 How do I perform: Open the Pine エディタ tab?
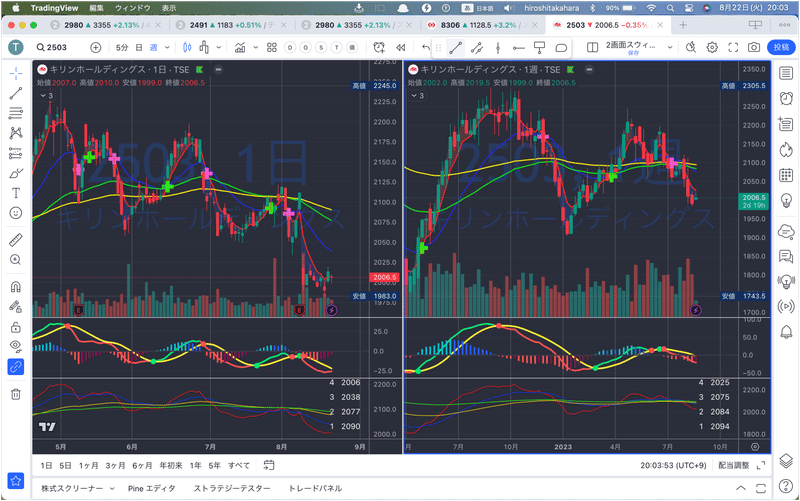click(x=152, y=488)
